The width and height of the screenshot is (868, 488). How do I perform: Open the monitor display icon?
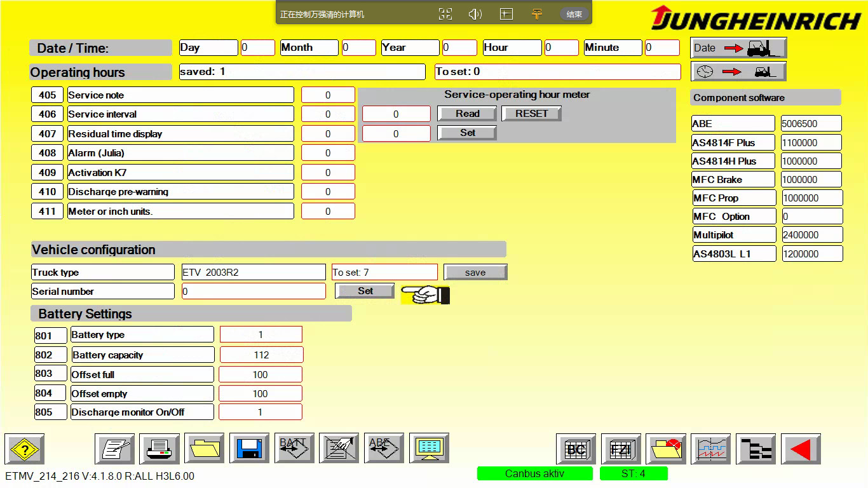pyautogui.click(x=430, y=449)
